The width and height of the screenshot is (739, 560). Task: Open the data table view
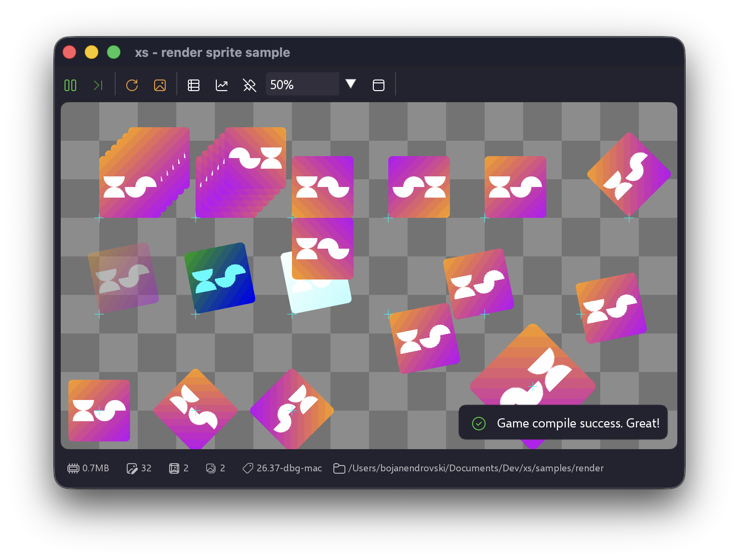194,85
